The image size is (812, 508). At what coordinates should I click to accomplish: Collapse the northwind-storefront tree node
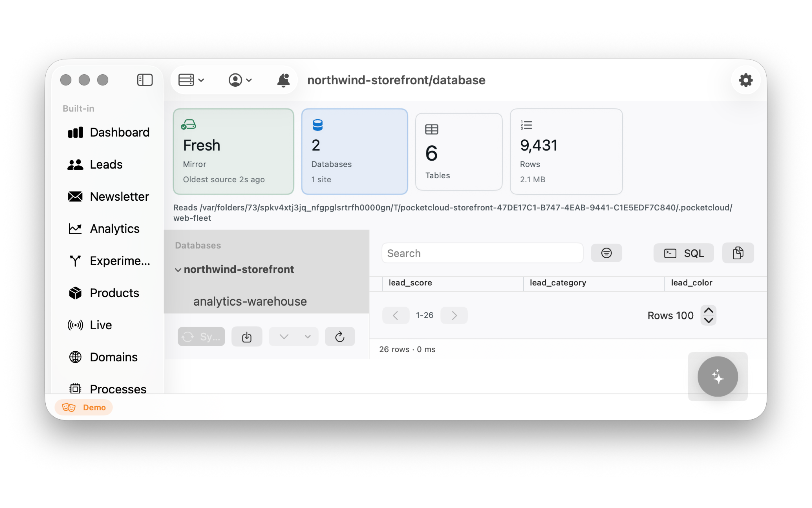click(178, 270)
